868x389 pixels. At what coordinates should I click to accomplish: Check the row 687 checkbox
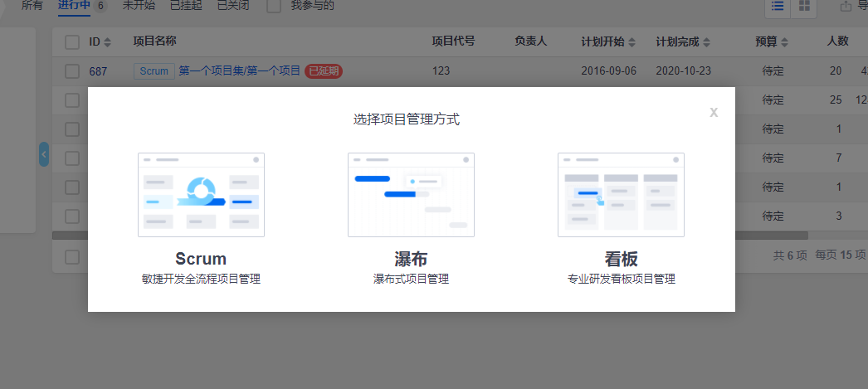coord(72,71)
